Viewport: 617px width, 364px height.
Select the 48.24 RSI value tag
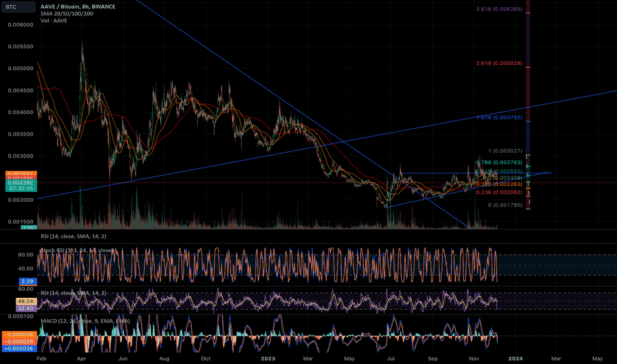click(26, 301)
